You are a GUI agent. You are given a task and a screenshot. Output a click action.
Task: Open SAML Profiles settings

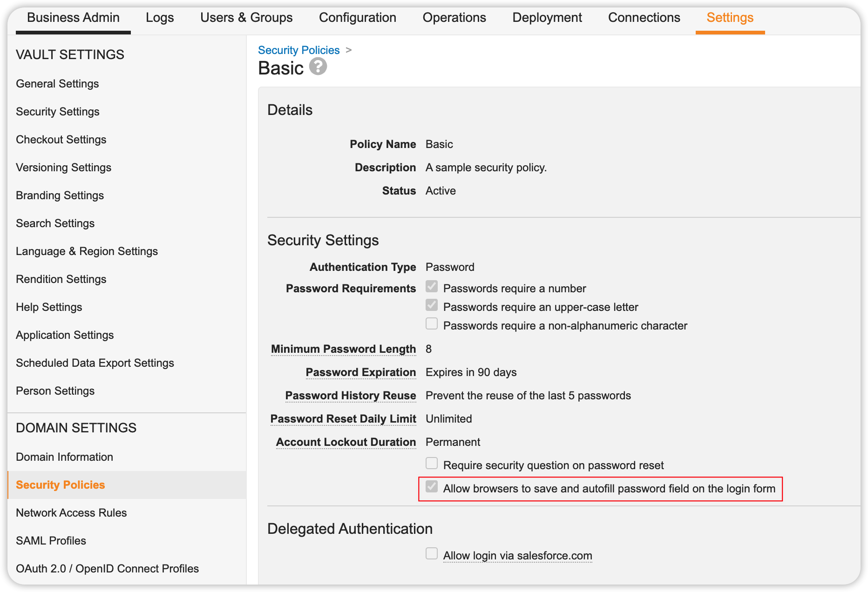[51, 540]
